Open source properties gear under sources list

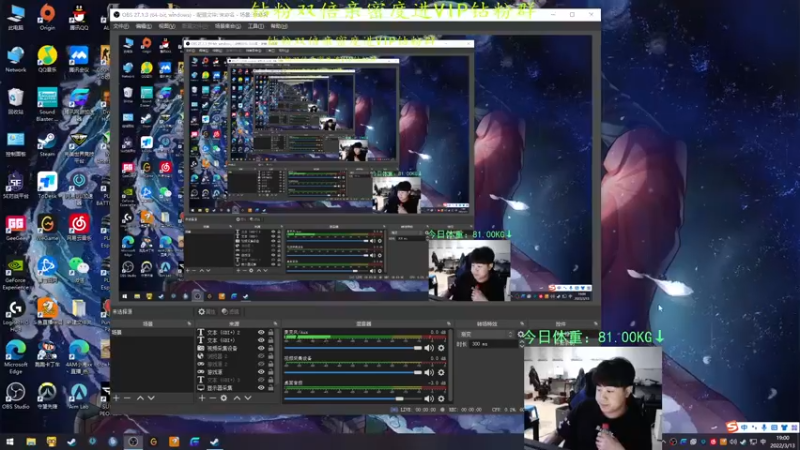coord(223,398)
